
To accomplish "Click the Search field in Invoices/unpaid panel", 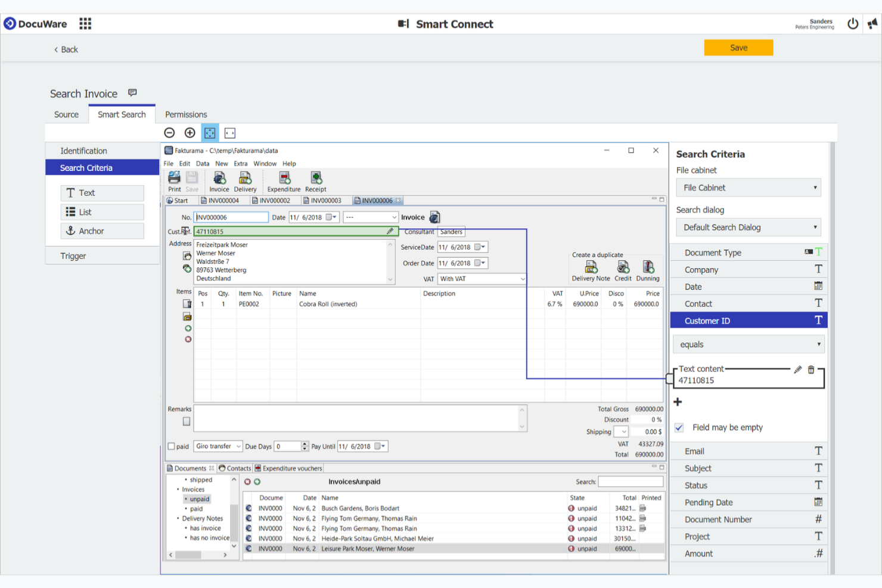I will click(630, 481).
